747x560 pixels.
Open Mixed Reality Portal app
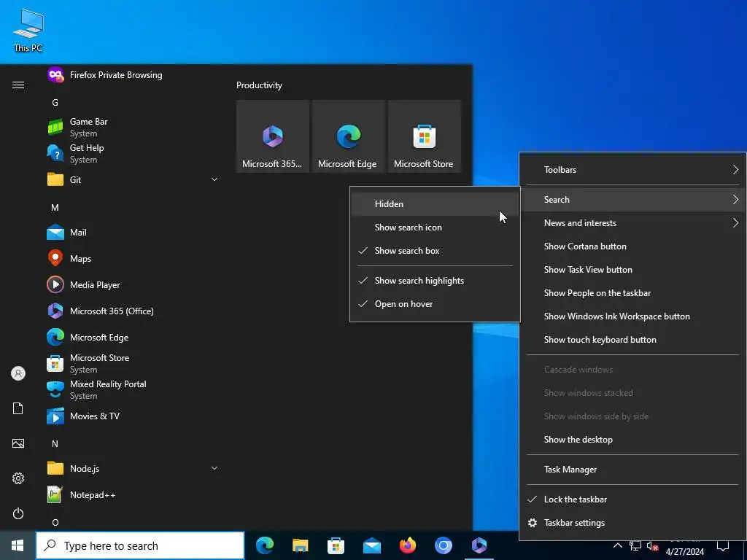pos(133,389)
